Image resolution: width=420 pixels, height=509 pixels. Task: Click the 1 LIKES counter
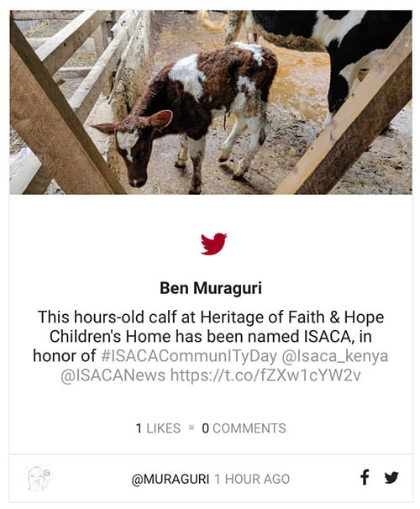tap(158, 428)
